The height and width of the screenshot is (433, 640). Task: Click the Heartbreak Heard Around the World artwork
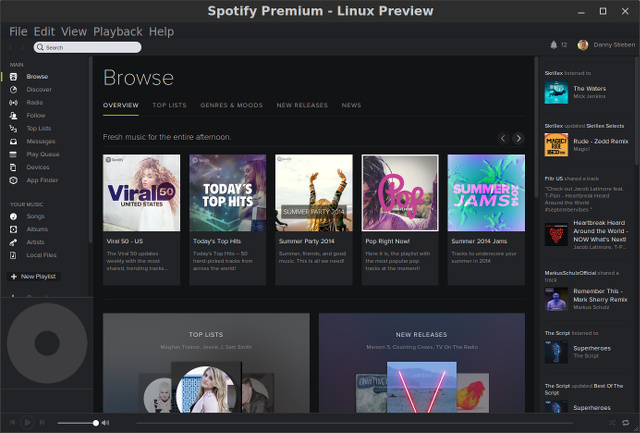[x=556, y=235]
